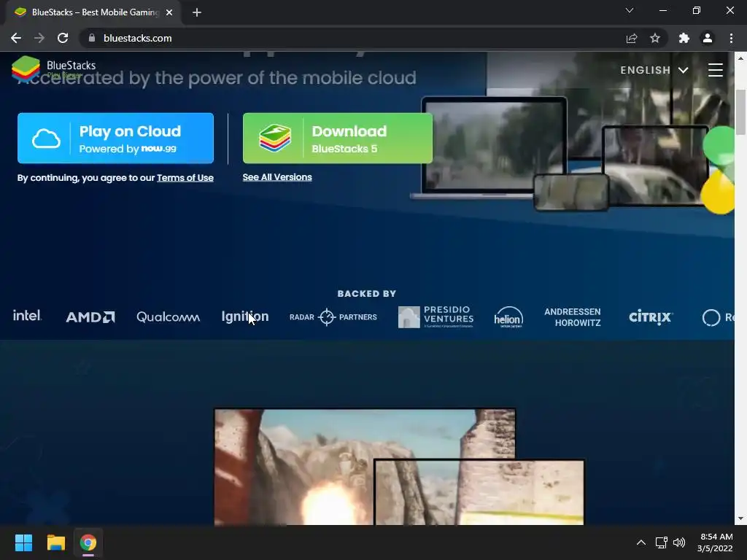Open a new browser tab
This screenshot has height=560, width=747.
click(197, 12)
